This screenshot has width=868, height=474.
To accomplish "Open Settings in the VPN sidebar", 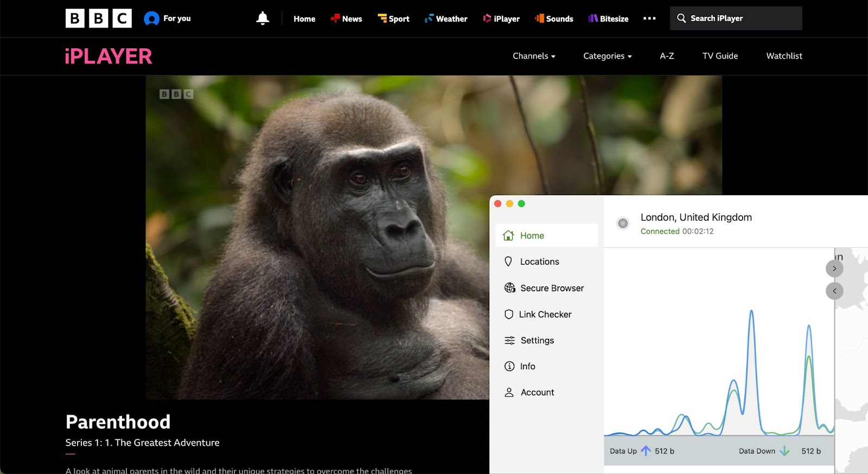I will click(546, 341).
